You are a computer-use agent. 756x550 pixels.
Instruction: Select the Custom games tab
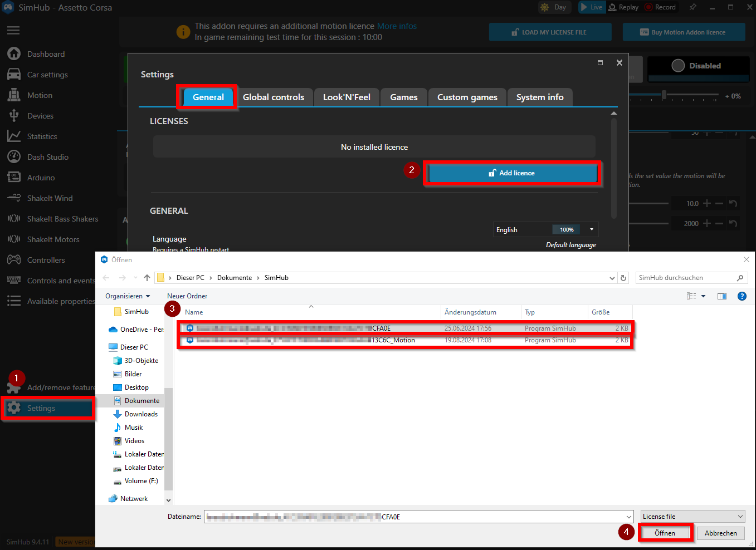pyautogui.click(x=467, y=97)
